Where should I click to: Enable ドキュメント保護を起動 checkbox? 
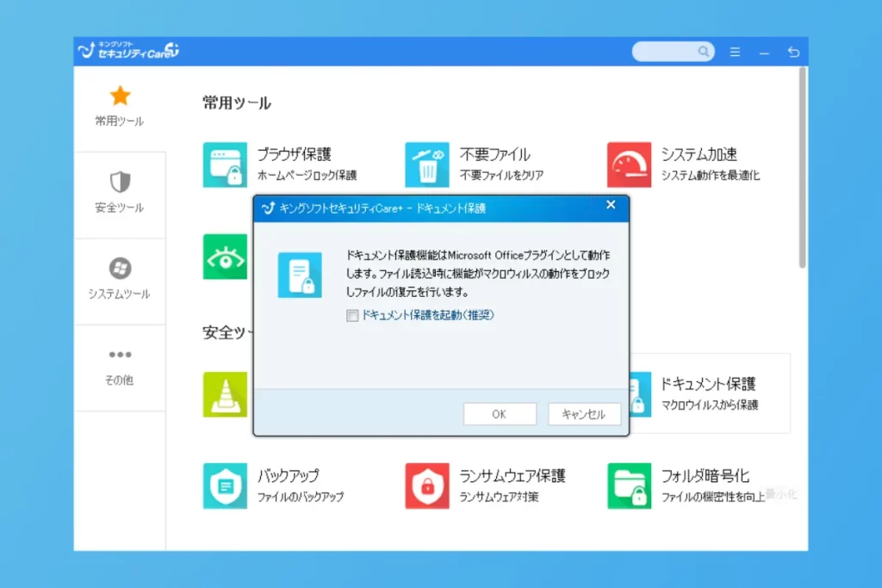coord(352,315)
